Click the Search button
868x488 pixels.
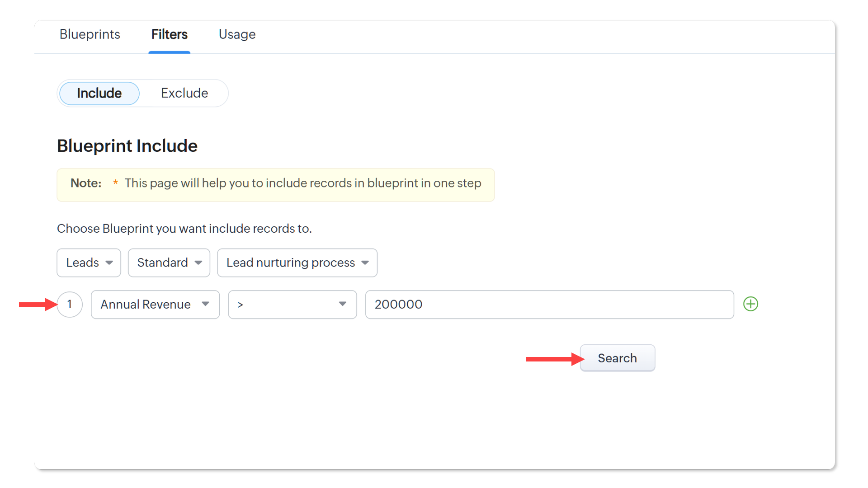coord(617,358)
